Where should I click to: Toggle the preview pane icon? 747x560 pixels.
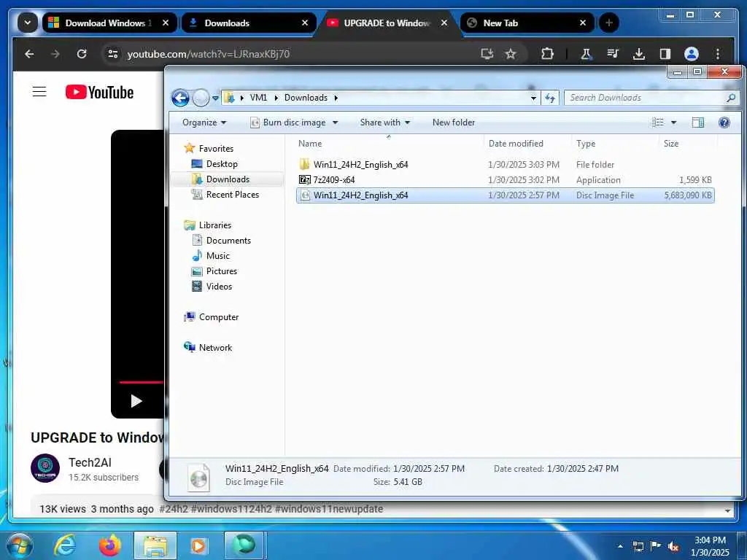[x=698, y=122]
